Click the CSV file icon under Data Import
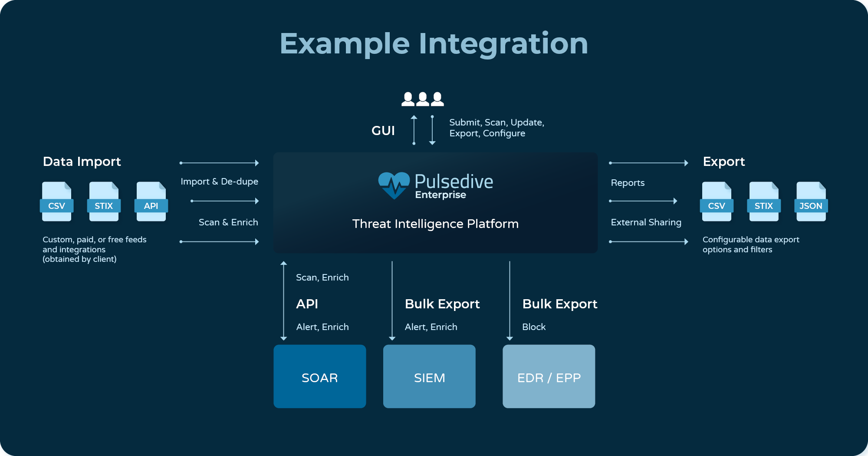 (56, 202)
